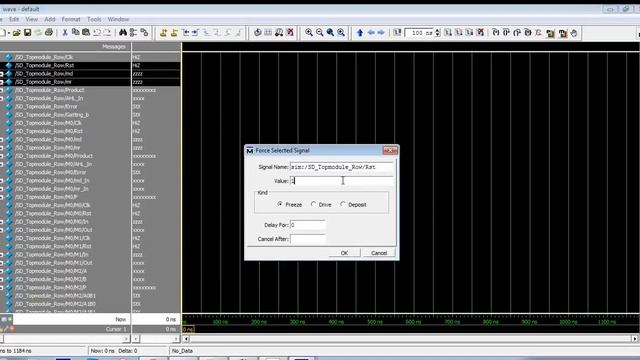Click 500 ns label on timeline
The height and width of the screenshot is (360, 640).
pos(375,322)
